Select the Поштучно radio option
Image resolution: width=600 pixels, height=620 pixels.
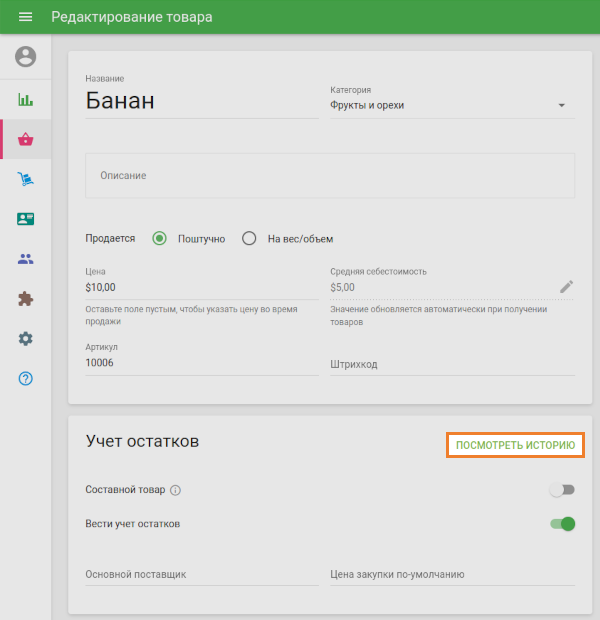[159, 239]
